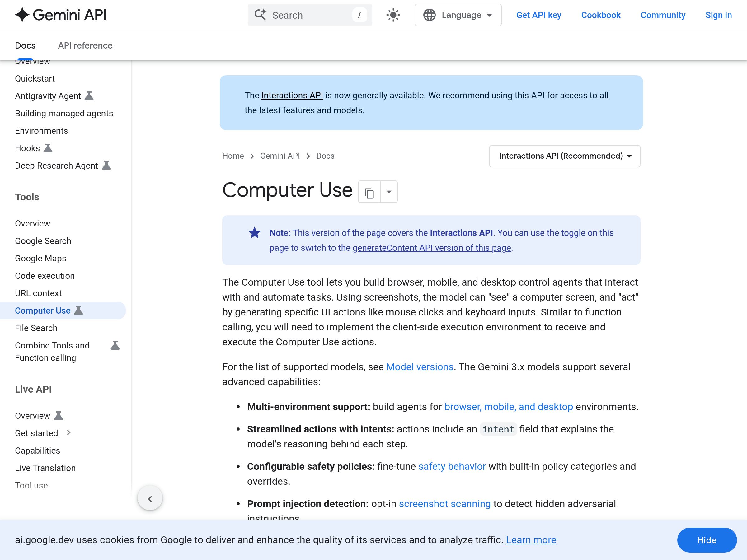Open Live Translation page

pyautogui.click(x=45, y=468)
